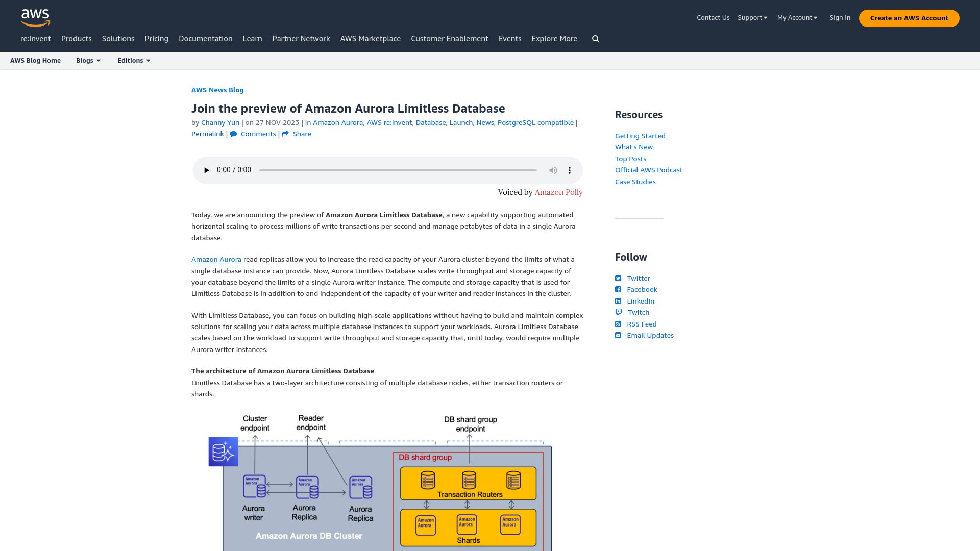Click the RSS Feed icon
The height and width of the screenshot is (551, 980).
pyautogui.click(x=618, y=324)
